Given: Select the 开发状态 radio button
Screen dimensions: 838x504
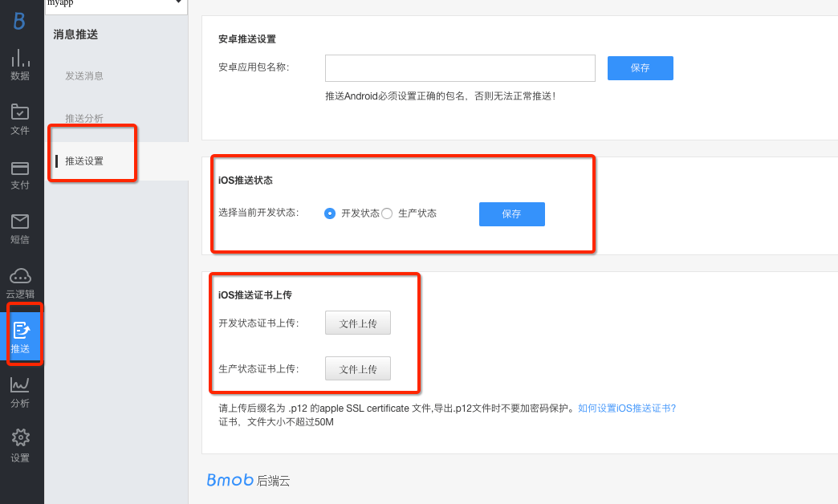Looking at the screenshot, I should coord(329,213).
